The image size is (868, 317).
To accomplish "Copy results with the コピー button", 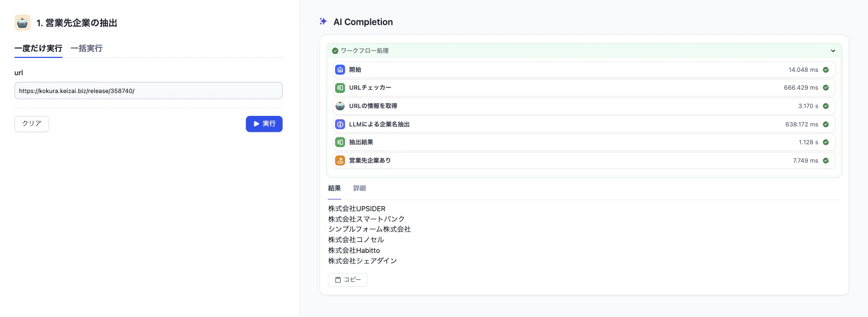I will (347, 280).
